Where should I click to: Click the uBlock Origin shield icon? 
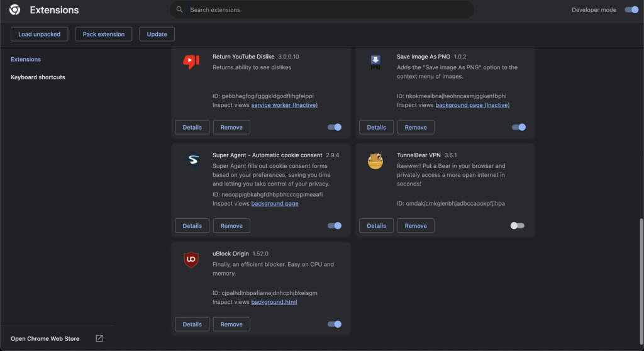coord(191,259)
